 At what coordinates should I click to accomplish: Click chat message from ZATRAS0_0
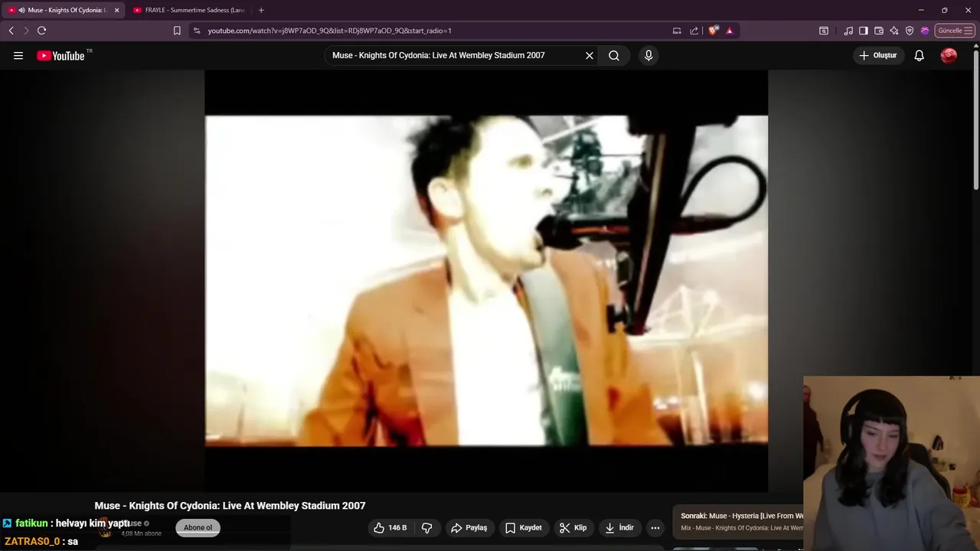tap(41, 541)
